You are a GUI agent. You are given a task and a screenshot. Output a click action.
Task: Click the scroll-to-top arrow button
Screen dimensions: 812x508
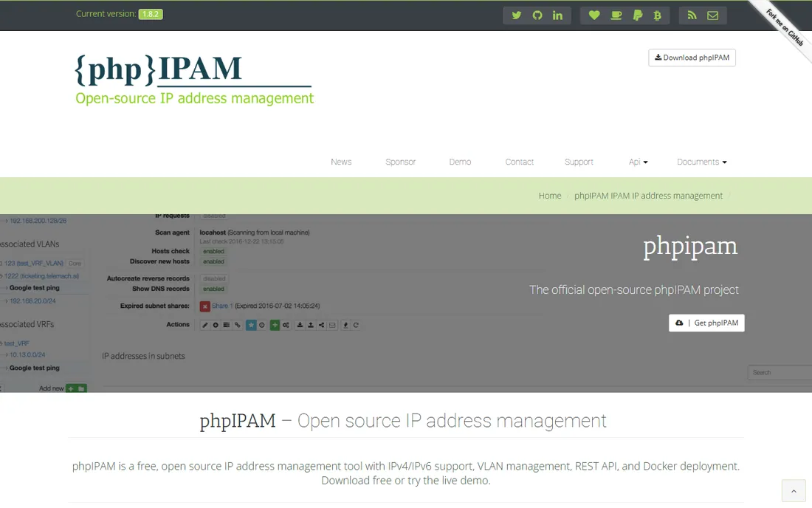tap(794, 490)
